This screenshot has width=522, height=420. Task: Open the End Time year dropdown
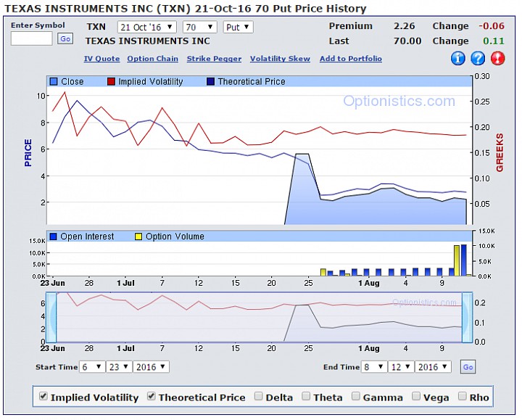433,367
